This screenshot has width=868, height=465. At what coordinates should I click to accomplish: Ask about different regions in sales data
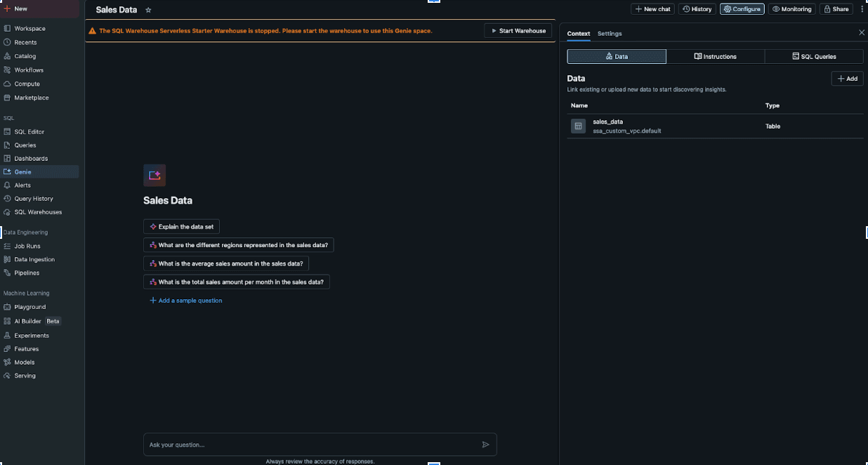pos(239,245)
